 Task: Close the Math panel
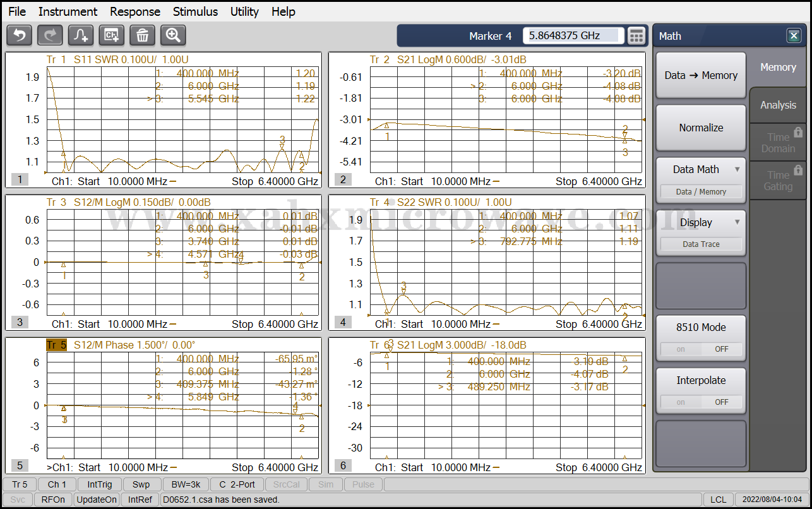[794, 36]
